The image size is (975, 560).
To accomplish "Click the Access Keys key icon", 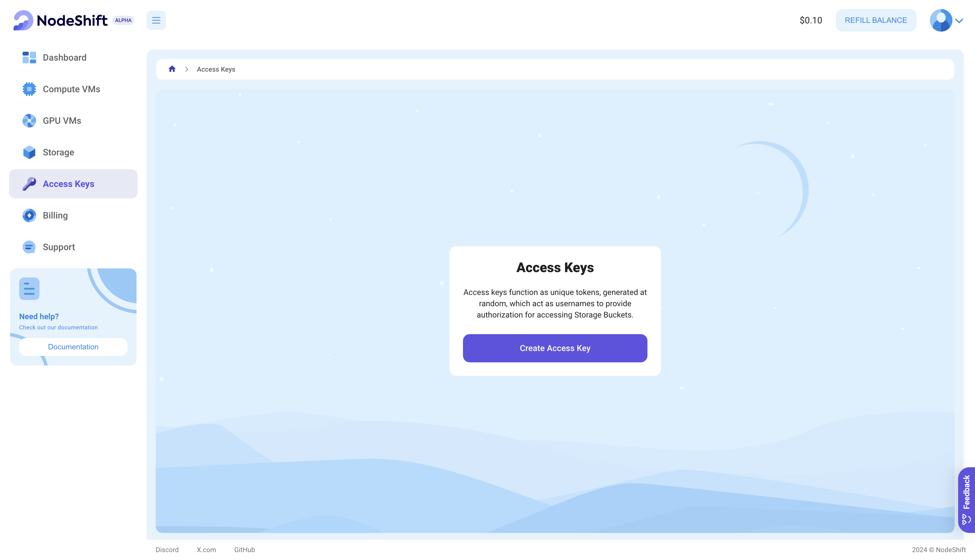I will point(29,183).
